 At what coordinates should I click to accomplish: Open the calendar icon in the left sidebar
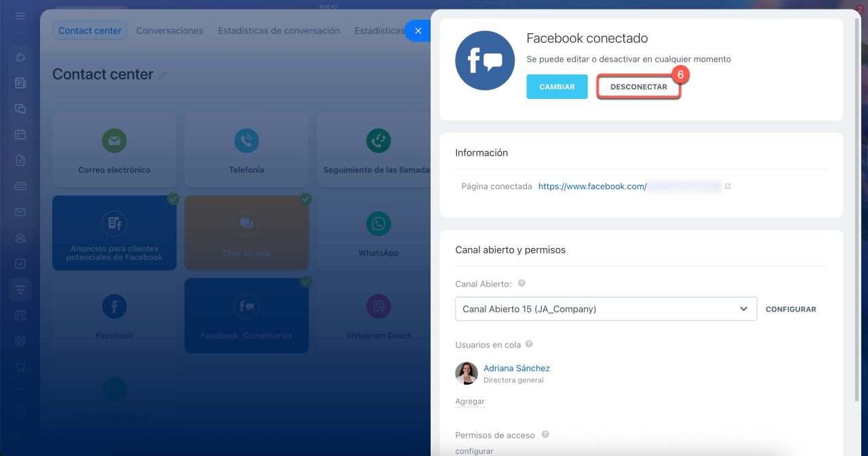point(20,134)
